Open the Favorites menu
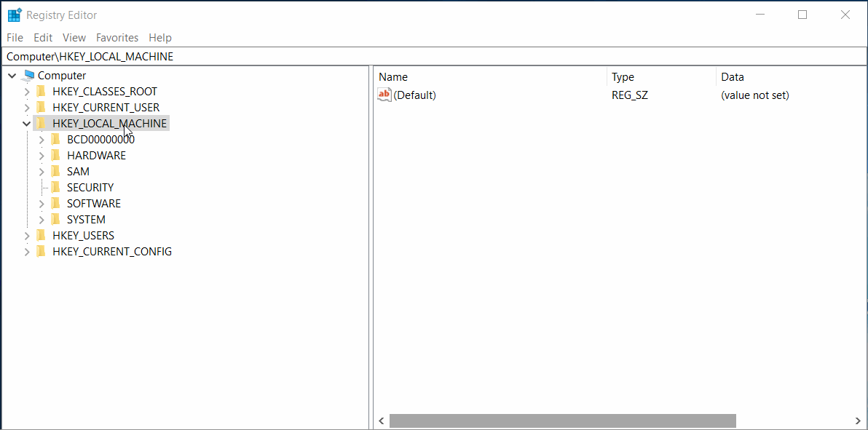The width and height of the screenshot is (868, 430). point(117,38)
